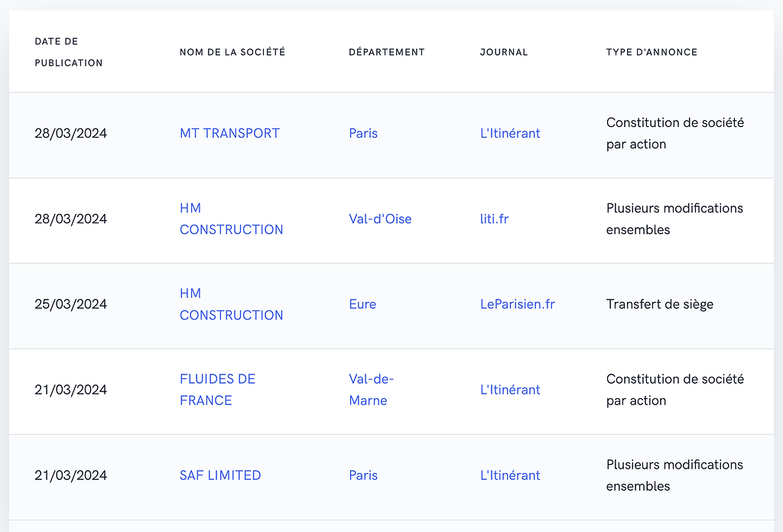Visit the liti.fr journal link
This screenshot has width=783, height=532.
[x=494, y=219]
